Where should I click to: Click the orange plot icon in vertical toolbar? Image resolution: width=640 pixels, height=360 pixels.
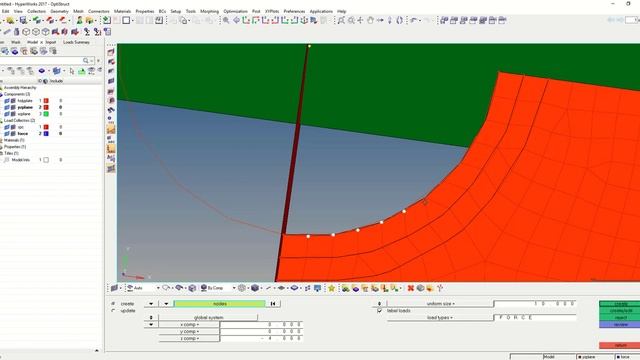point(111,129)
